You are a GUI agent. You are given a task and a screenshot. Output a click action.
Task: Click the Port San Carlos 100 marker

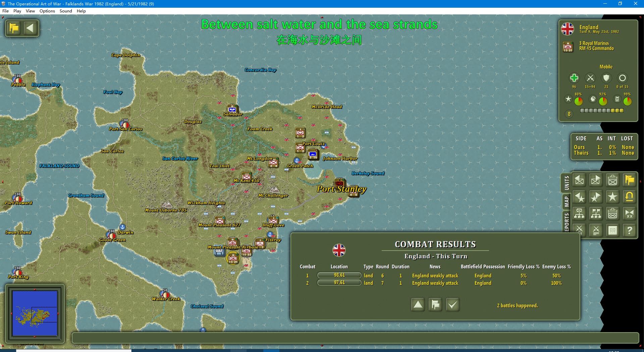click(124, 124)
